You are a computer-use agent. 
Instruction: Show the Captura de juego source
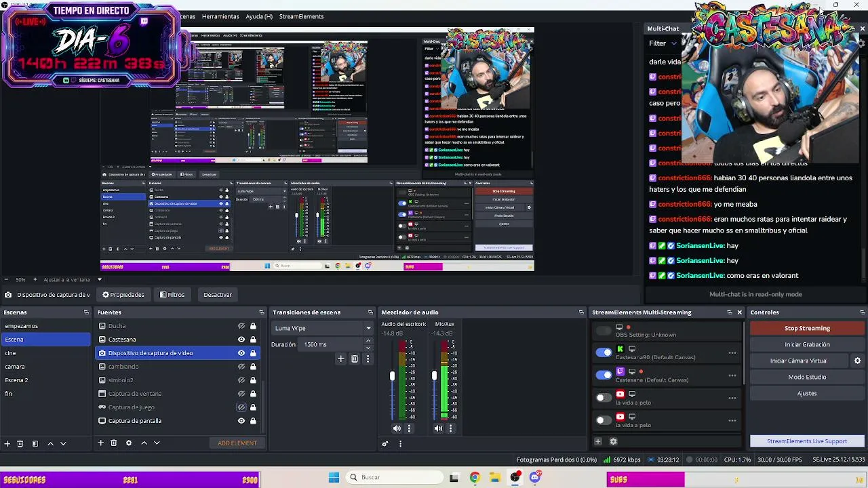[241, 407]
